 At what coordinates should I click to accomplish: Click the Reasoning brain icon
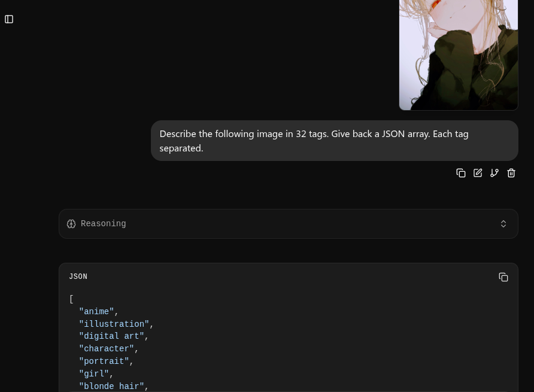pyautogui.click(x=71, y=224)
